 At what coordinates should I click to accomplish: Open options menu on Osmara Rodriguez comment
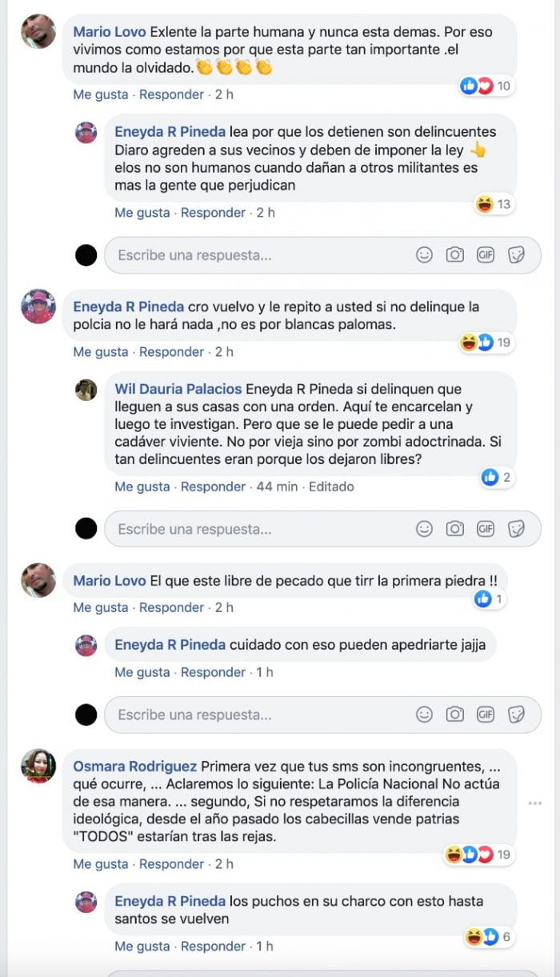tap(534, 803)
